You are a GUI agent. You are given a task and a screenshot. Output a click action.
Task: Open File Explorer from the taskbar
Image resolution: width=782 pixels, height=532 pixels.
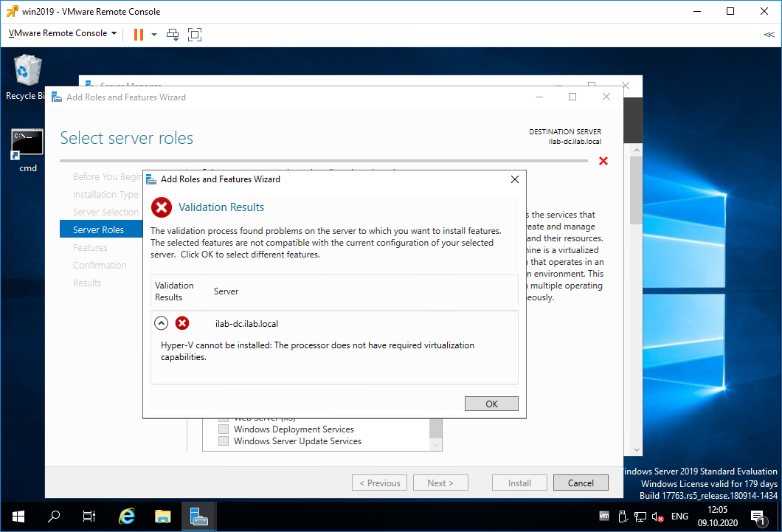click(162, 516)
